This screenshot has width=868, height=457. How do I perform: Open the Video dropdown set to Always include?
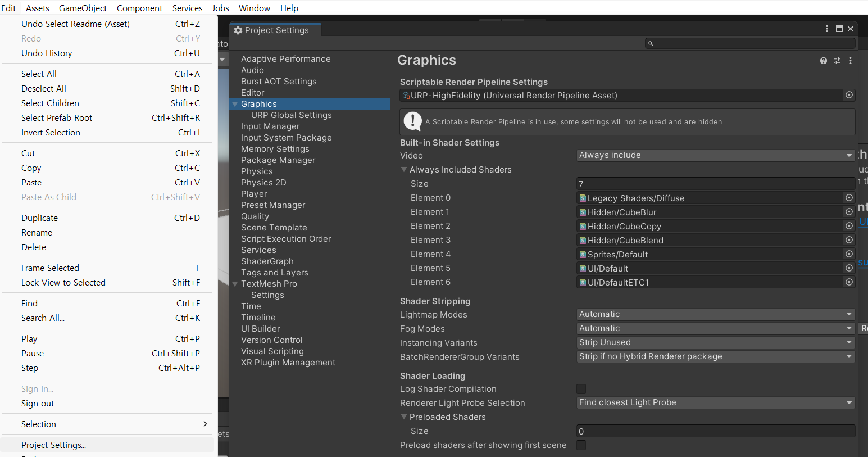pos(716,155)
